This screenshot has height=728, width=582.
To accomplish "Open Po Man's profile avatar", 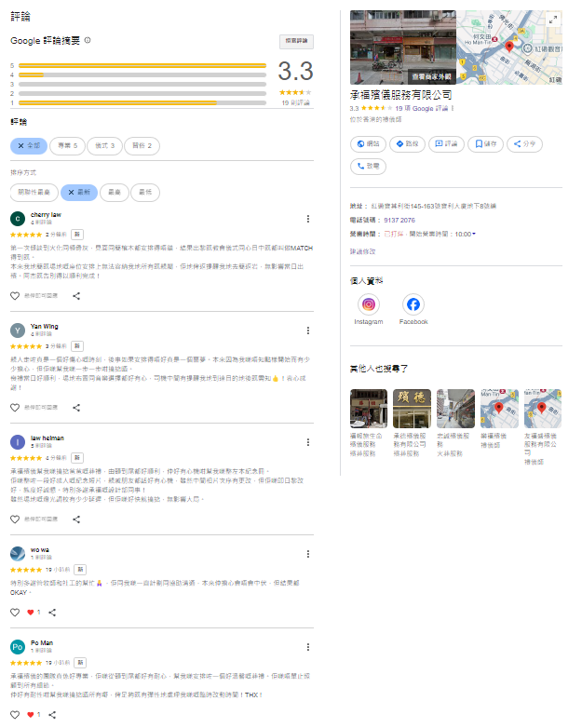I will coord(18,647).
